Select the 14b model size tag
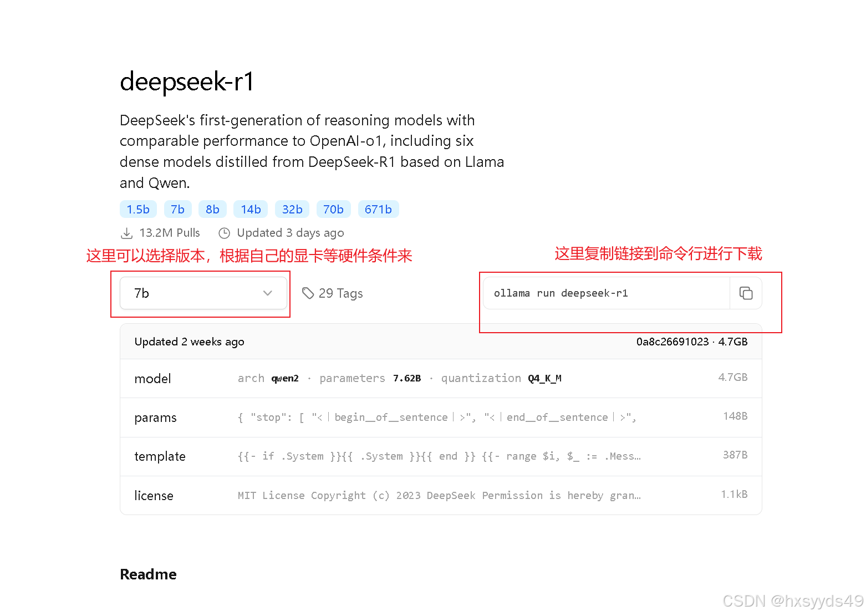 [251, 210]
